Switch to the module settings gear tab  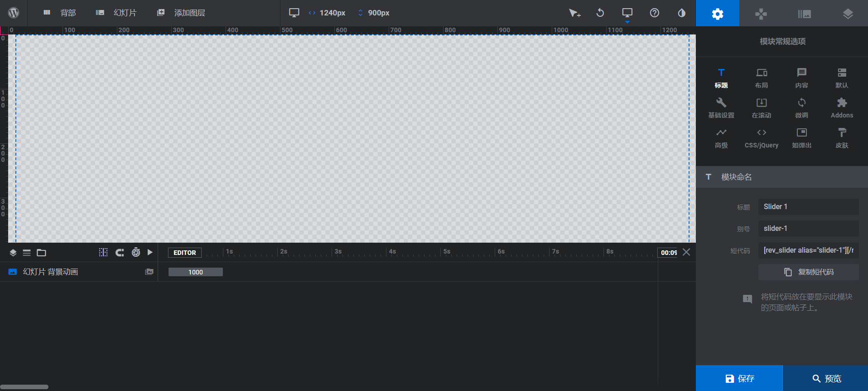pyautogui.click(x=718, y=14)
